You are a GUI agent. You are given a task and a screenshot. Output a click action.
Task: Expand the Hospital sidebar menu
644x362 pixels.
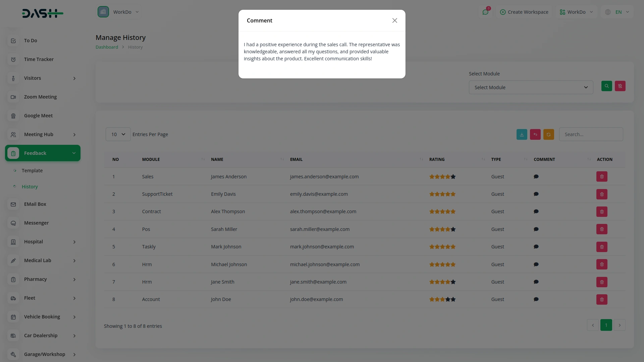click(43, 242)
